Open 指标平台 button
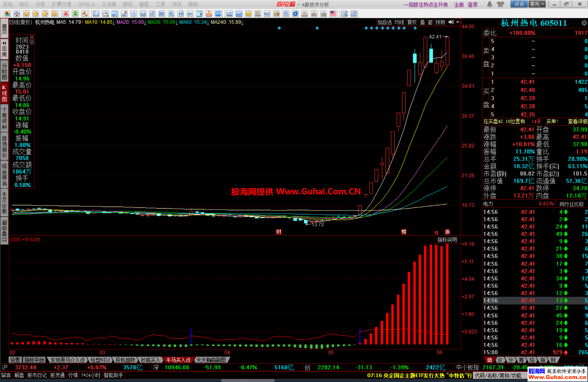 click(x=34, y=360)
